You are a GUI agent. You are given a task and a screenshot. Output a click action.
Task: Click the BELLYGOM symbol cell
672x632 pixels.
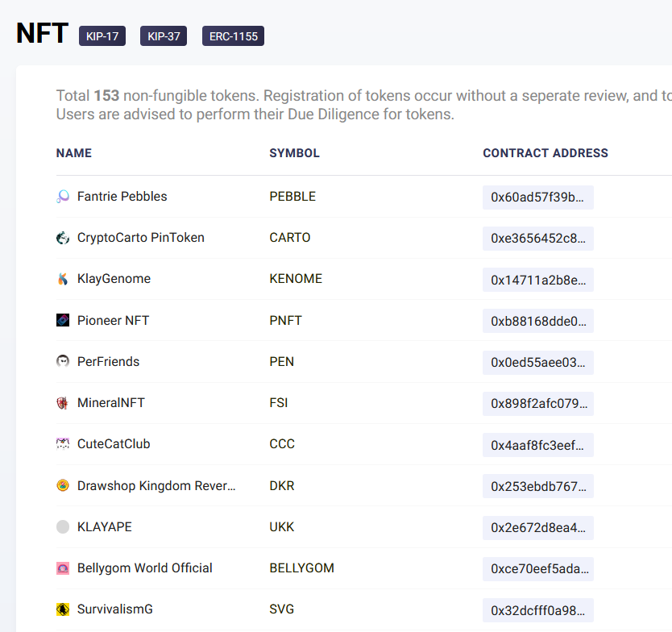click(x=301, y=568)
